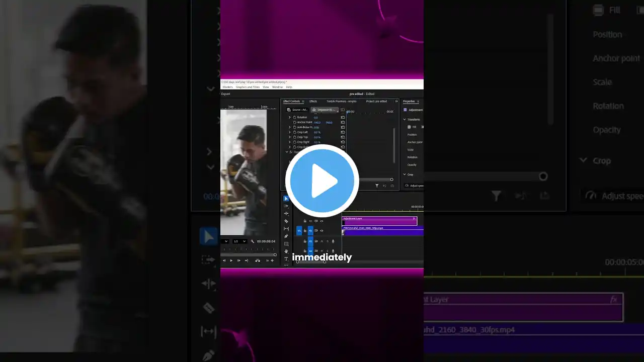644x362 pixels.
Task: Click the Anchor Point 540.0 value
Action: click(x=317, y=122)
